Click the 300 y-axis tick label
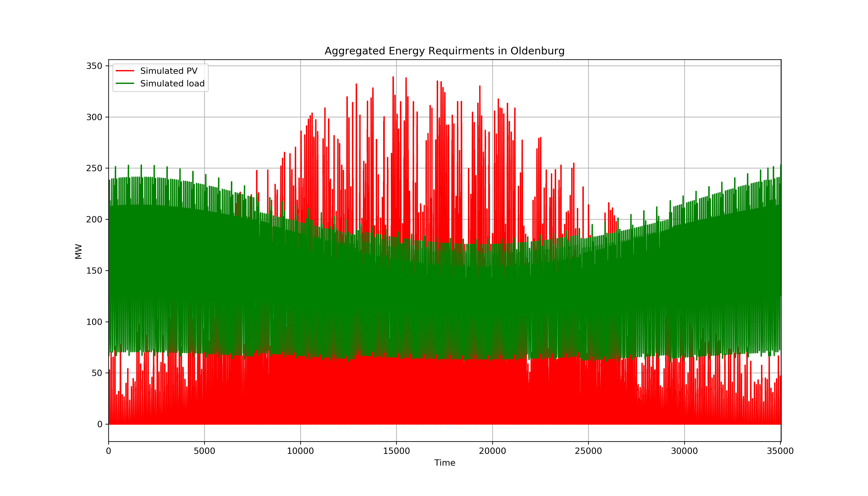 click(x=94, y=117)
